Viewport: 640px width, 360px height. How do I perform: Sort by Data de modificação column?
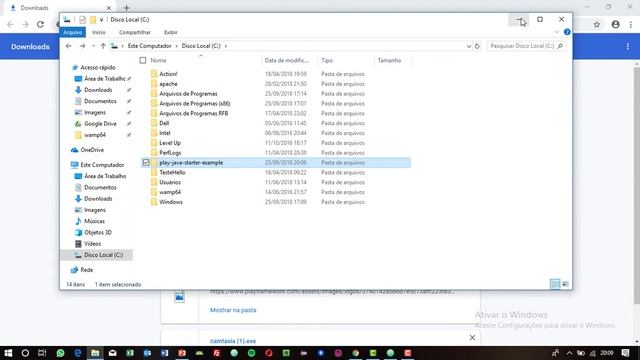click(x=287, y=60)
